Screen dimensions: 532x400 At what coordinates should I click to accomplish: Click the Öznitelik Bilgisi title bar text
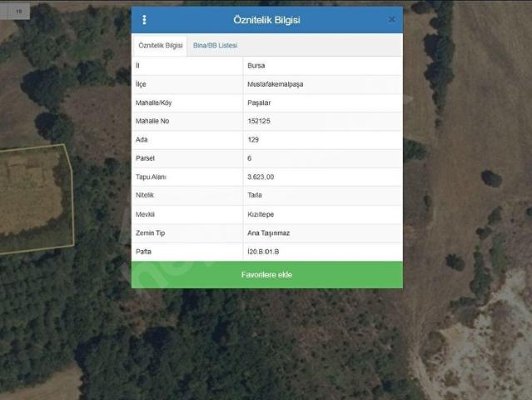coord(266,19)
